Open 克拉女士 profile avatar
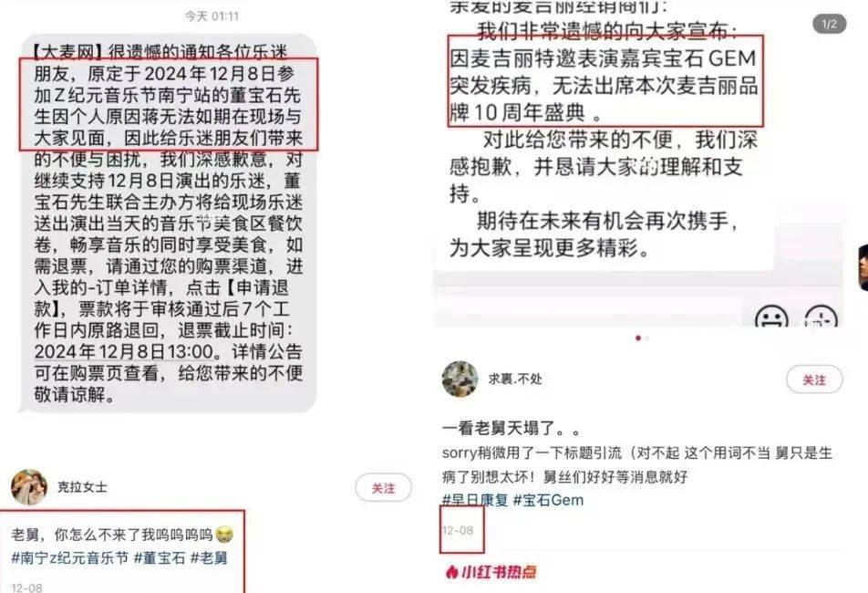The width and height of the screenshot is (868, 593). [x=29, y=487]
